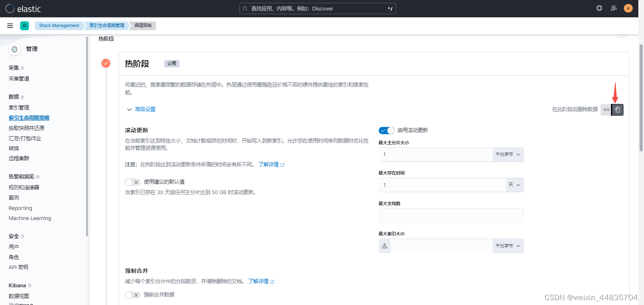The height and width of the screenshot is (305, 644).
Task: Click the 热阶段 panel heading
Action: tap(137, 64)
